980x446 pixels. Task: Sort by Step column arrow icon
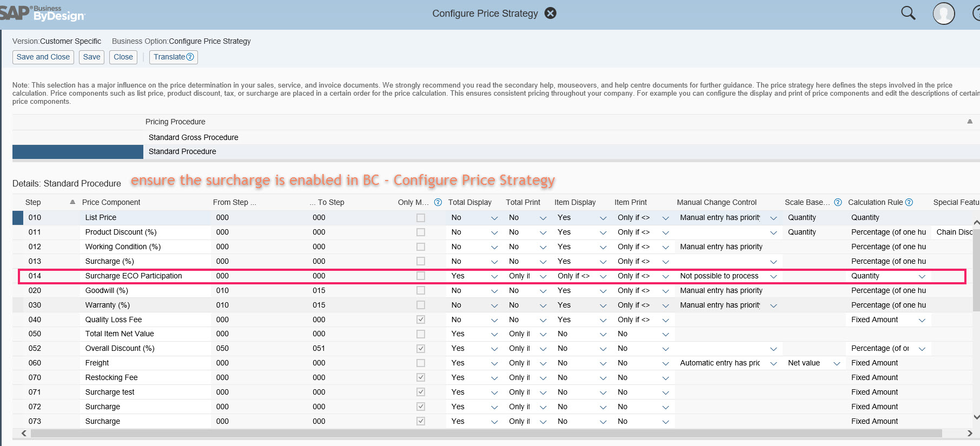point(72,202)
